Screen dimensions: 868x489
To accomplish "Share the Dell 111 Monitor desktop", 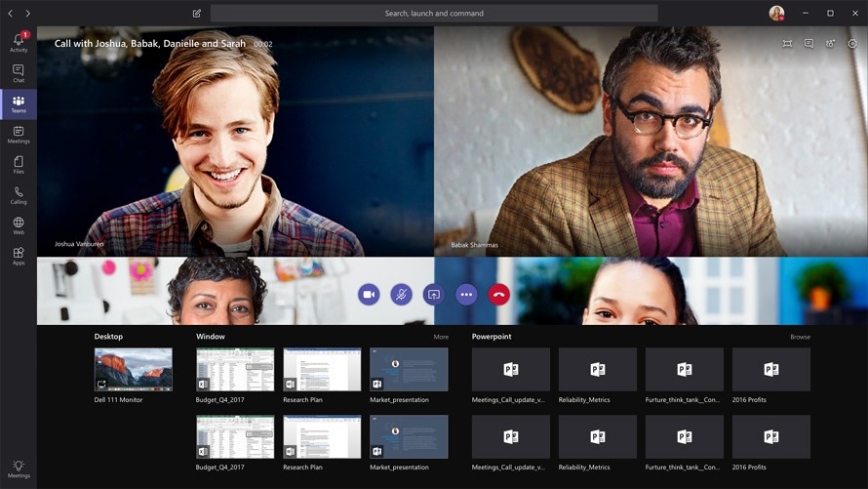I will (134, 369).
